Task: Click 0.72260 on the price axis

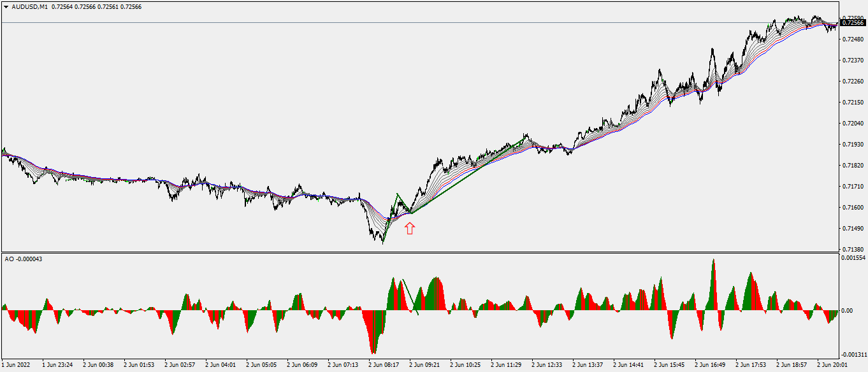Action: pos(853,82)
